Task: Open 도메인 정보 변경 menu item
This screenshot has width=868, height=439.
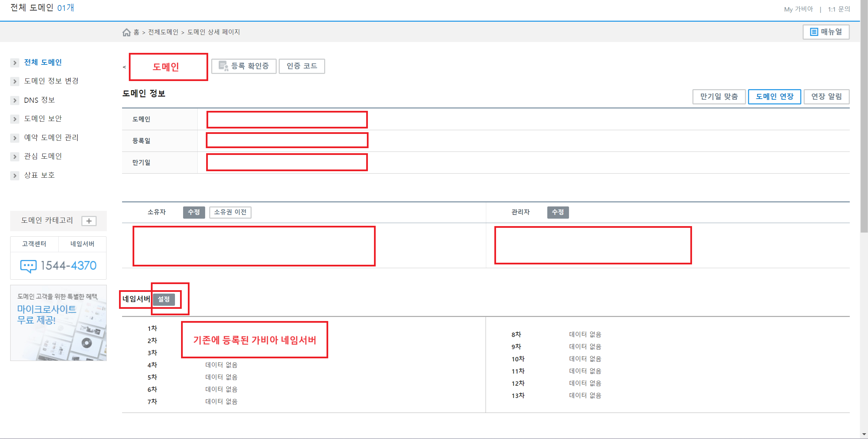Action: pos(51,81)
